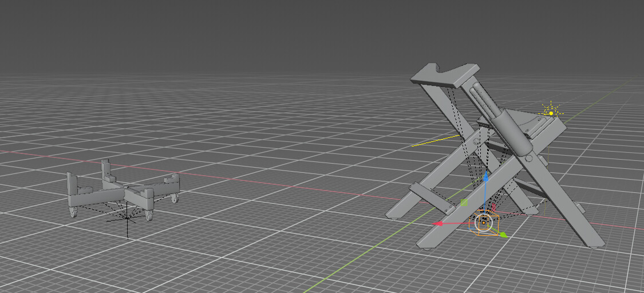Grab the blue Z-axis gizmo arrow
The width and height of the screenshot is (644, 293).
click(485, 177)
